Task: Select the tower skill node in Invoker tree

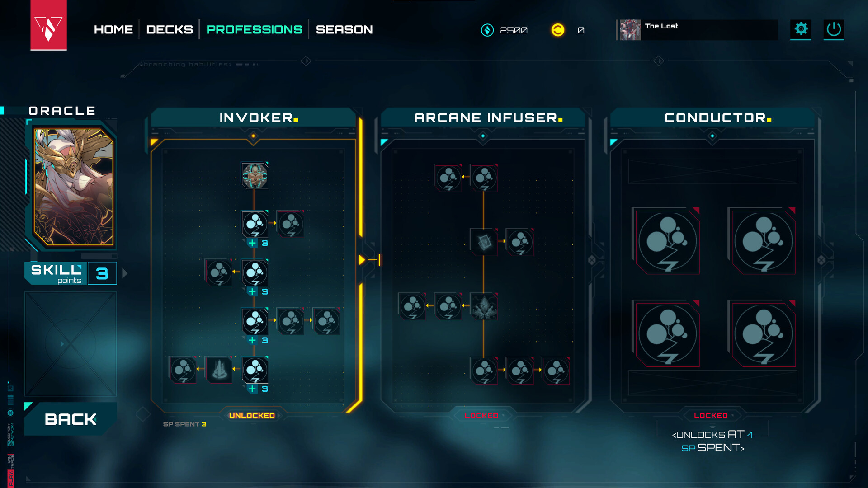Action: (x=219, y=370)
